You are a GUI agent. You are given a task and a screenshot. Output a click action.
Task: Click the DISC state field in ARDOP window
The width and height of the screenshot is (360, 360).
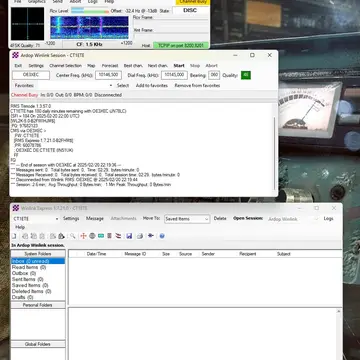[x=190, y=11]
